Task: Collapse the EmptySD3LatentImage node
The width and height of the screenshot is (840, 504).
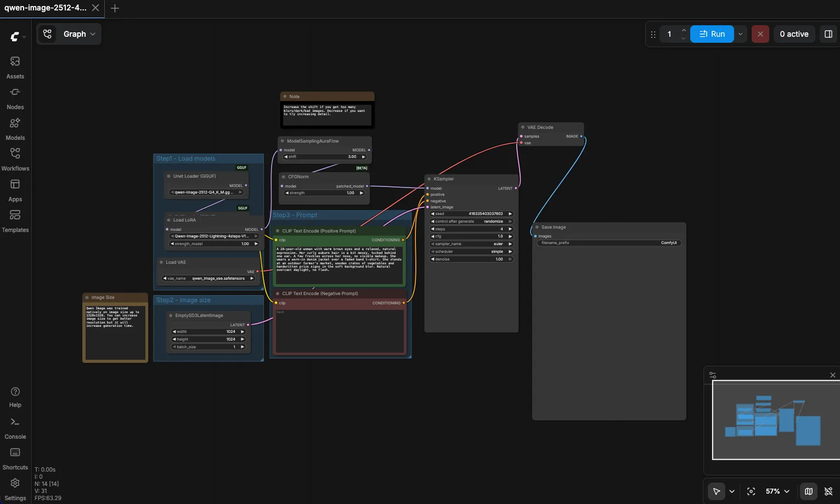Action: coord(171,315)
